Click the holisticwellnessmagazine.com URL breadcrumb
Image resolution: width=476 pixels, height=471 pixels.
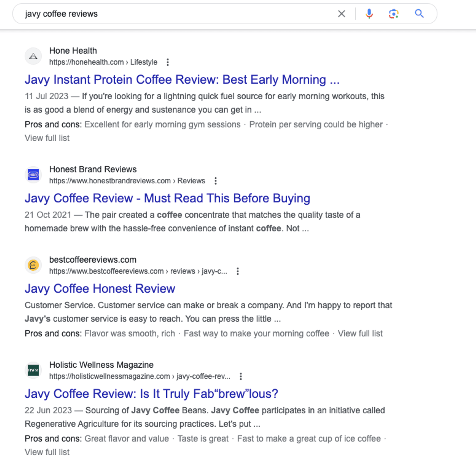[x=140, y=376]
